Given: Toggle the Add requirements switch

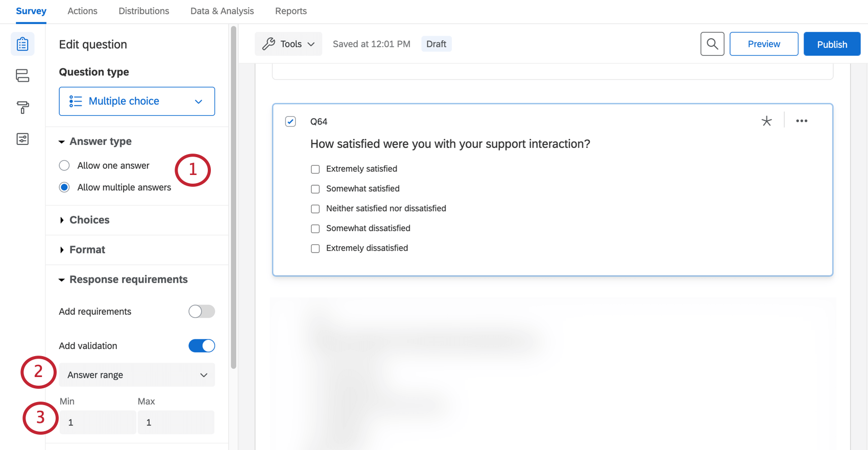Looking at the screenshot, I should click(202, 311).
